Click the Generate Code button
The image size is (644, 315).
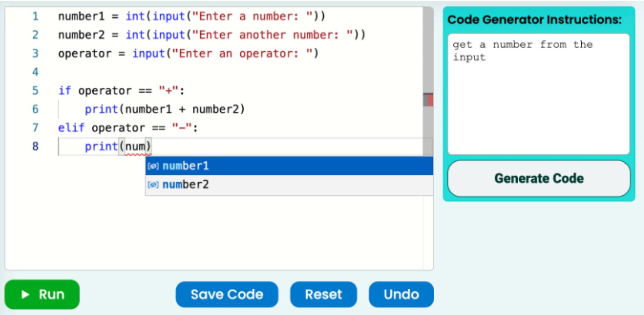point(539,178)
